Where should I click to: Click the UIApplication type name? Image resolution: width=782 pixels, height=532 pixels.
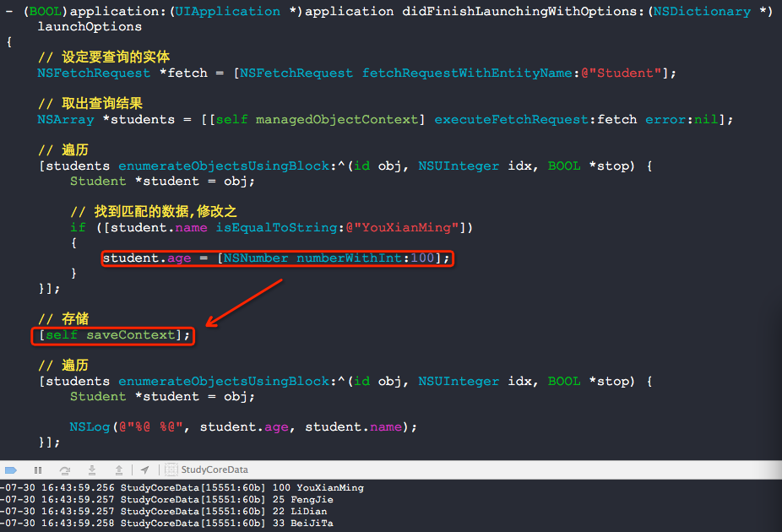pos(228,12)
